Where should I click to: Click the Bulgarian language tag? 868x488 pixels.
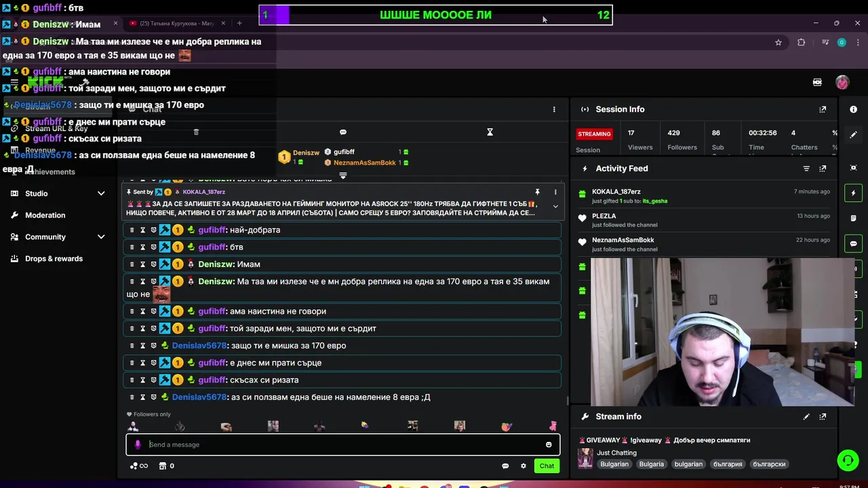point(614,464)
